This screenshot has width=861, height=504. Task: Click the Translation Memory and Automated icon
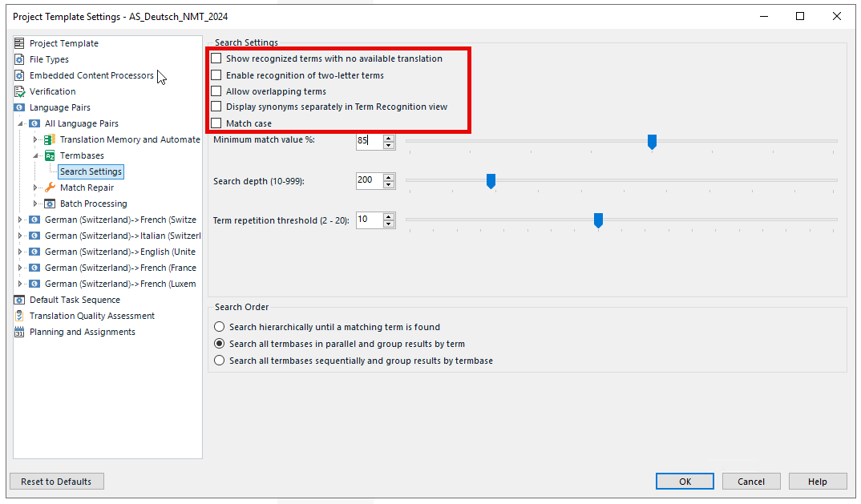point(50,139)
